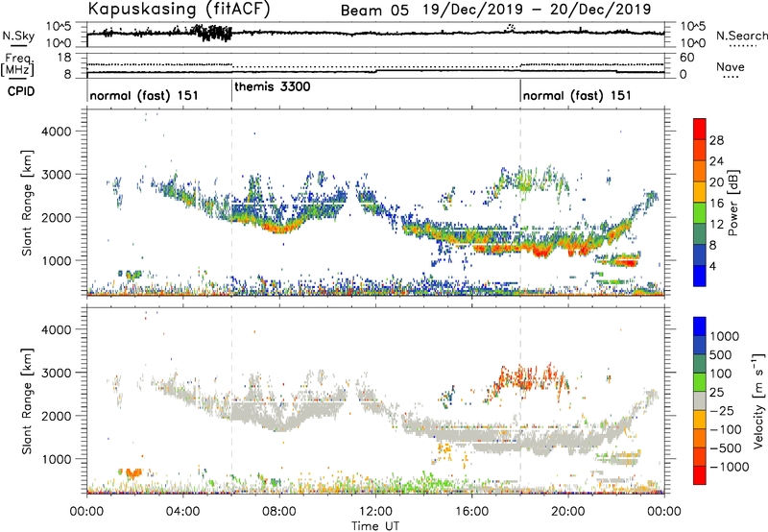Click the "-25" label on the velocity colorbar
The width and height of the screenshot is (768, 532).
721,410
